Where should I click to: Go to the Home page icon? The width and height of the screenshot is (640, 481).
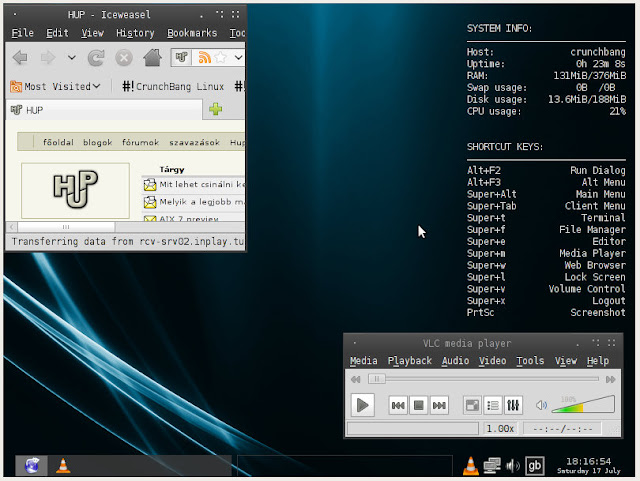coord(152,58)
